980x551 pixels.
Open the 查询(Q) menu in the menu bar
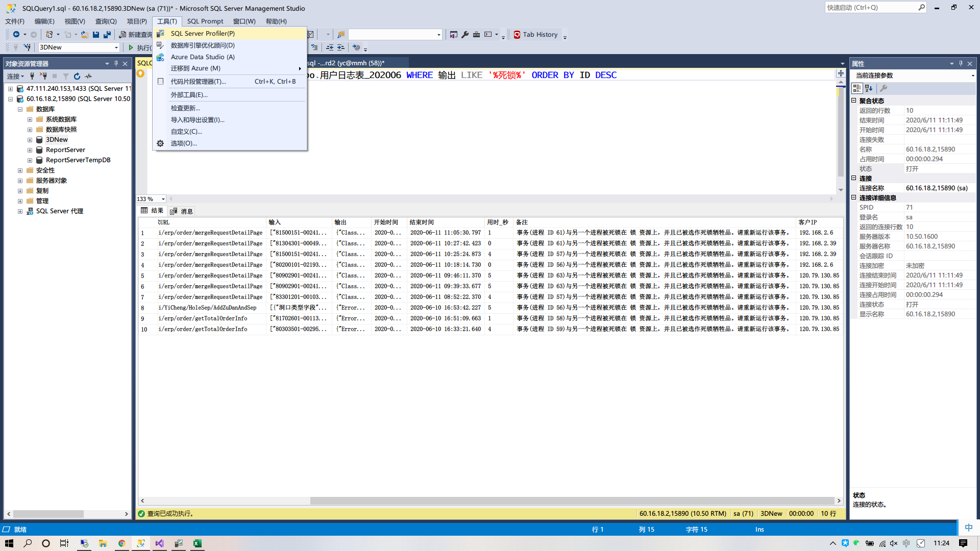[106, 21]
